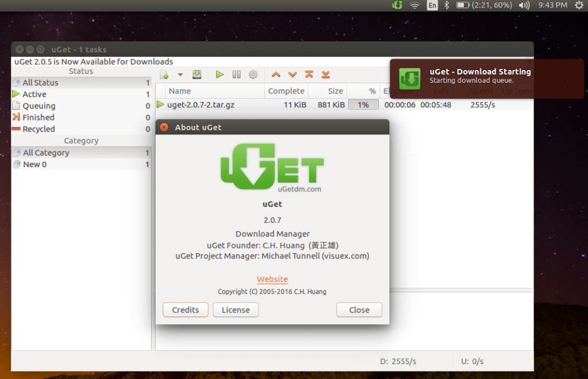The image size is (588, 379).
Task: Click the 881 KiB size value
Action: (331, 105)
